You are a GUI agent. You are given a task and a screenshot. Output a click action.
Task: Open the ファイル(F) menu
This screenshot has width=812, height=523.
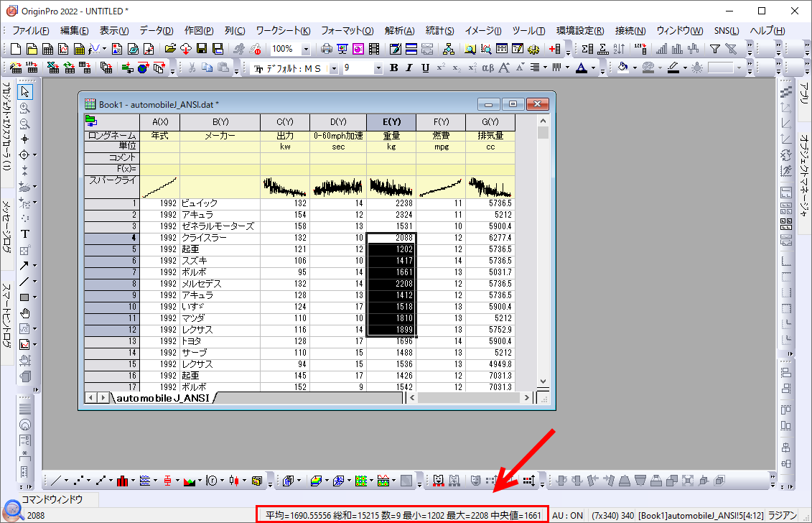31,31
